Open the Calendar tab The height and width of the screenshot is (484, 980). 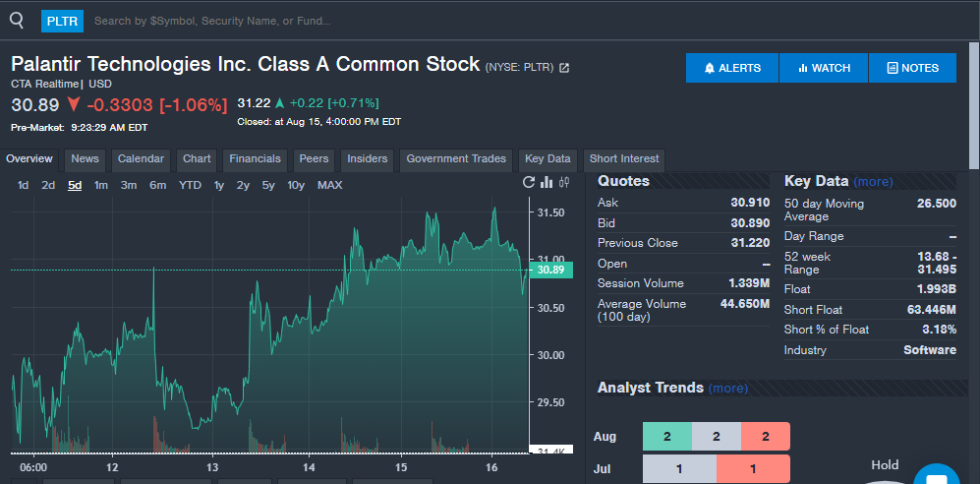coord(141,158)
